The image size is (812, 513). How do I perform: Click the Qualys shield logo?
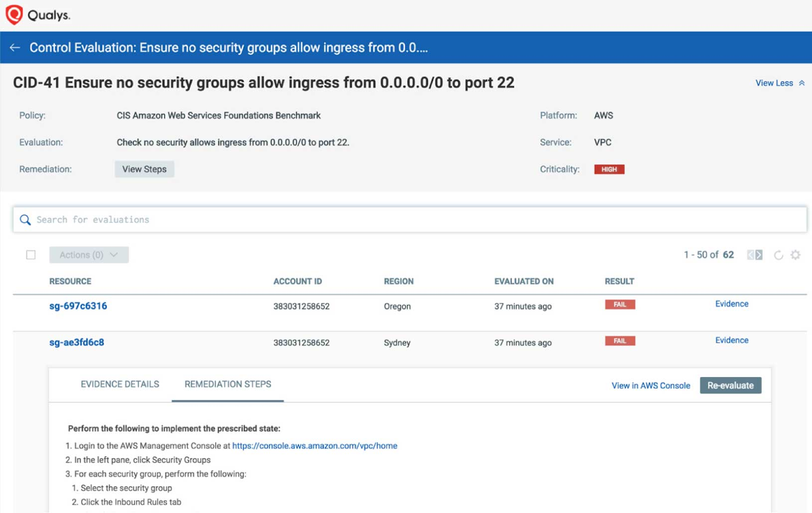coord(14,15)
